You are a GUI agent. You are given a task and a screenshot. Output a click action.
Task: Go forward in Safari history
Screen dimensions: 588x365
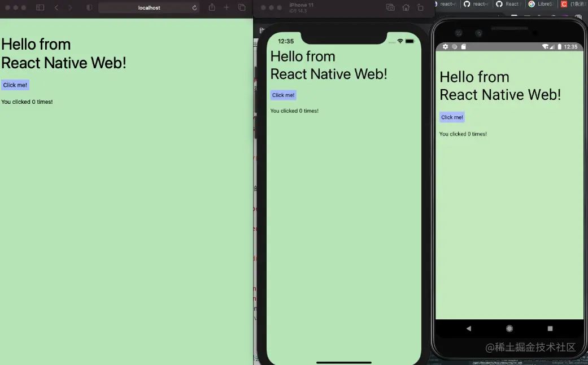(x=69, y=7)
